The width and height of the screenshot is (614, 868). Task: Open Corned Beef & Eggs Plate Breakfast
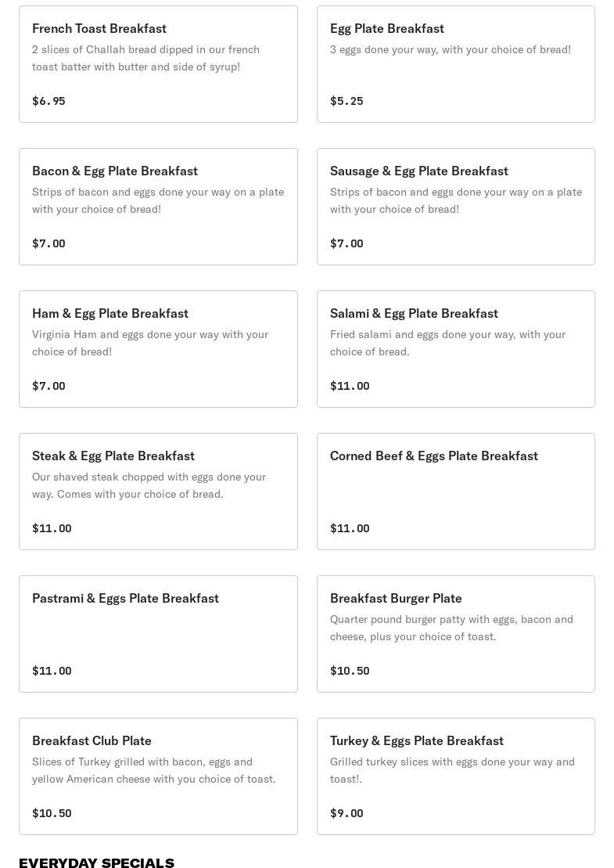[x=455, y=492]
